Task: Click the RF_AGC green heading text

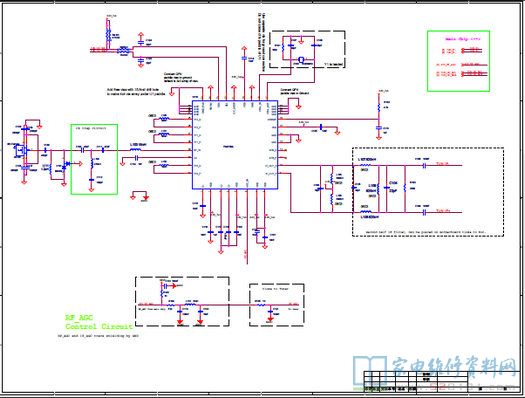Action: (x=79, y=317)
